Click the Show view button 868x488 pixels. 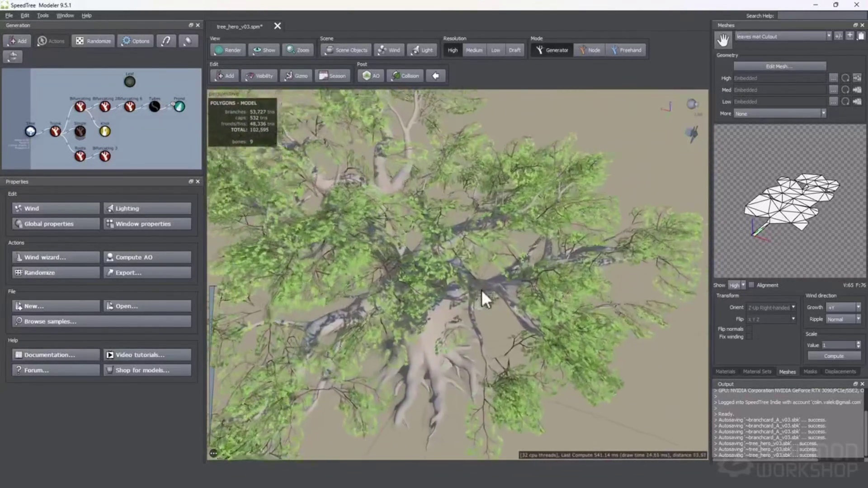264,50
